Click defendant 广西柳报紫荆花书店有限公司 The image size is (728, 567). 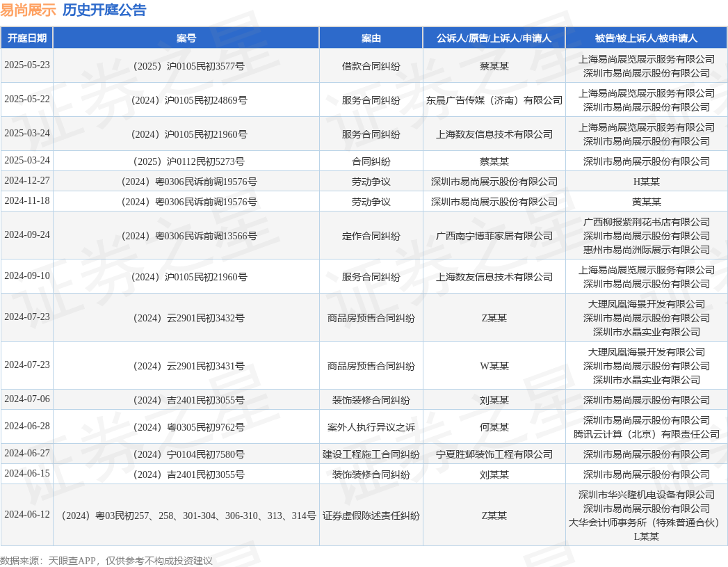click(646, 222)
